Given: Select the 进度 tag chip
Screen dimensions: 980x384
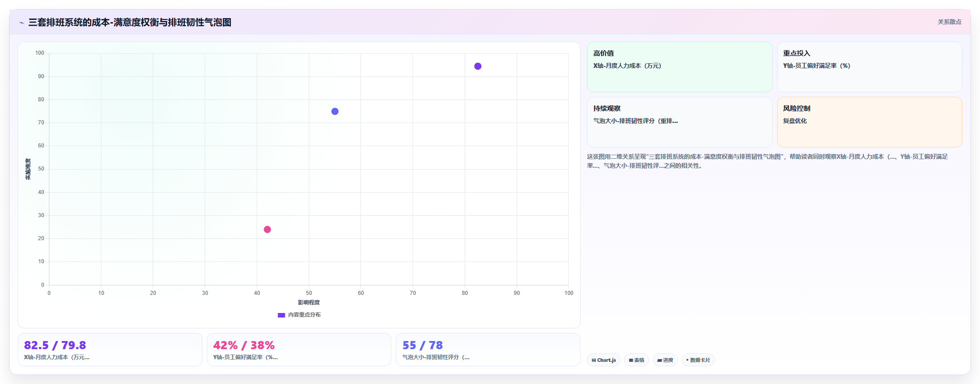Looking at the screenshot, I should click(x=665, y=360).
